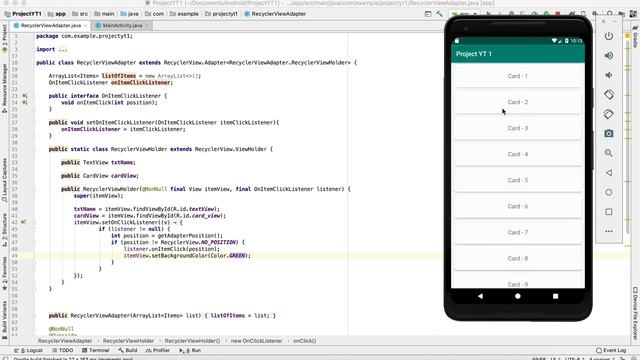The height and width of the screenshot is (360, 640).
Task: Click the user avatar icon in the toolbar
Action: point(633,14)
